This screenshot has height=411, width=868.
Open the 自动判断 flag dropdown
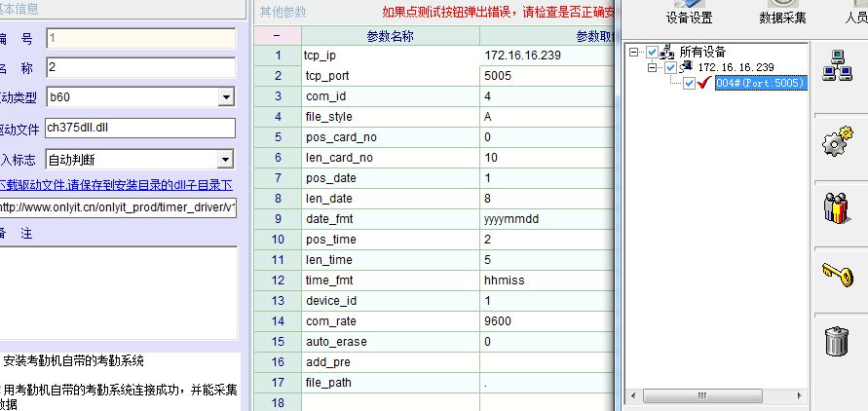(x=226, y=160)
